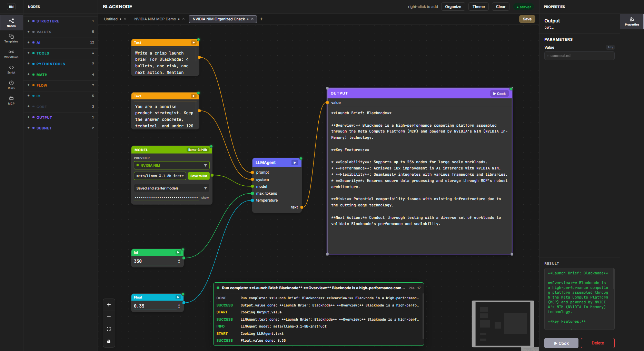Viewport: 644px width, 351px height.
Task: Switch to the Untitled tab
Action: tap(111, 19)
